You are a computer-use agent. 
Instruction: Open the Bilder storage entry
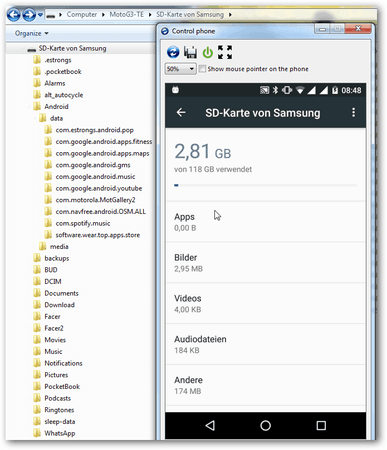pyautogui.click(x=265, y=263)
